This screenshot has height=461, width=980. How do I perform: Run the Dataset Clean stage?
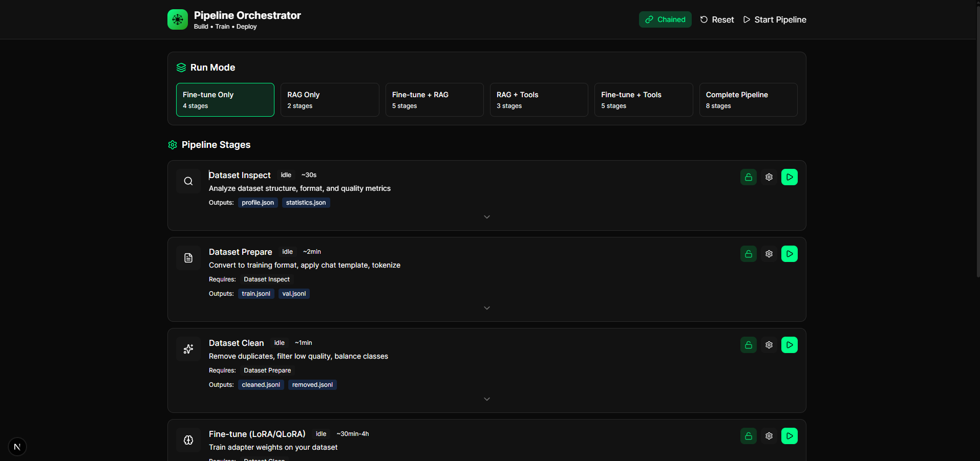pos(789,345)
